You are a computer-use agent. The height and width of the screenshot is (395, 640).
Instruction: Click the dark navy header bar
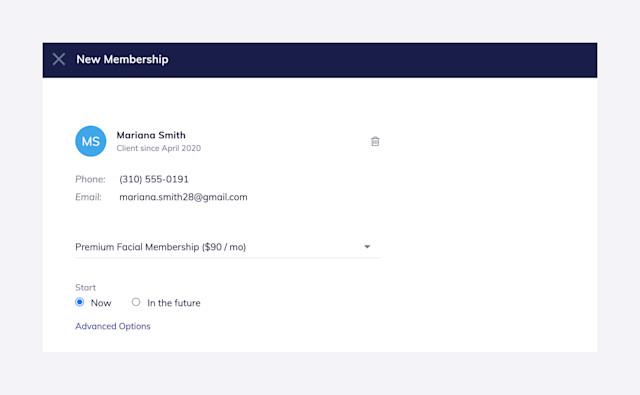320,60
